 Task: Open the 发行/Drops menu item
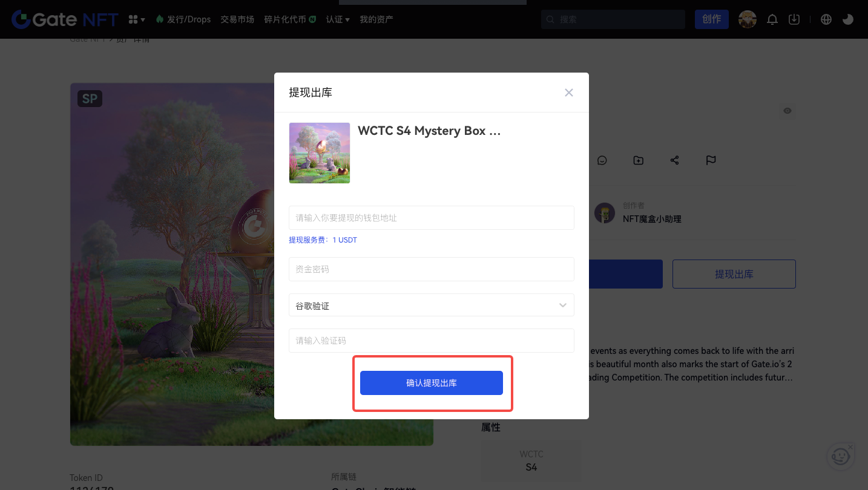click(x=183, y=19)
